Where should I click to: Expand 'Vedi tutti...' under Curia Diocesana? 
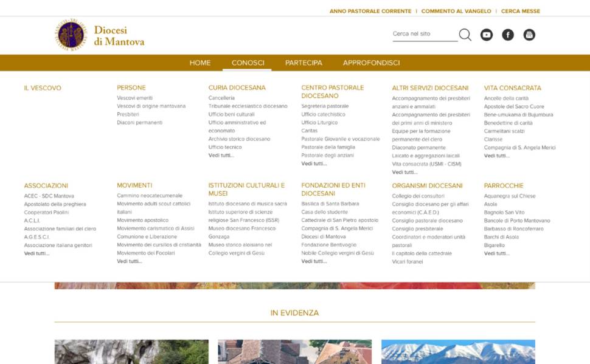(x=221, y=156)
